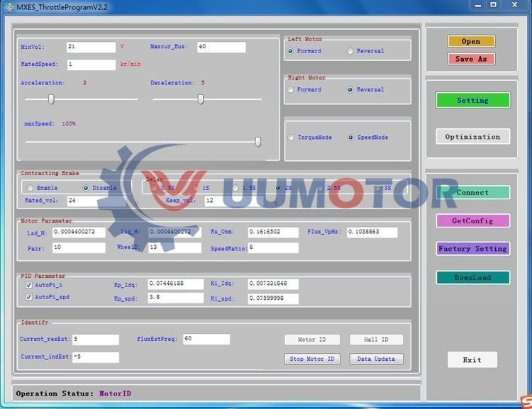The height and width of the screenshot is (409, 532).
Task: Select Right Motor Reversal radio
Action: (x=350, y=90)
